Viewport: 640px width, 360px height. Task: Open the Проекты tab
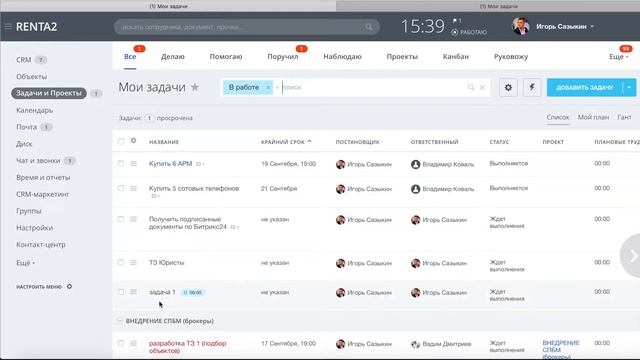(x=402, y=57)
